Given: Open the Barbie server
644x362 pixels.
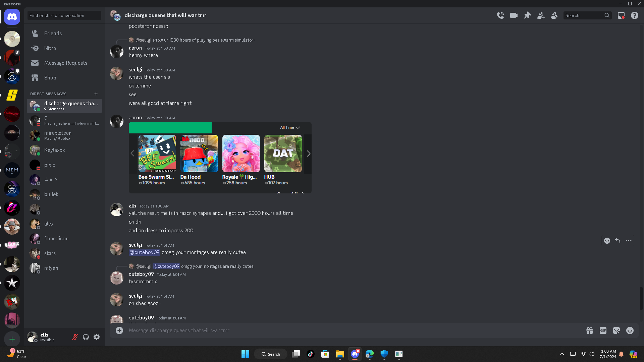Looking at the screenshot, I should tap(12, 245).
